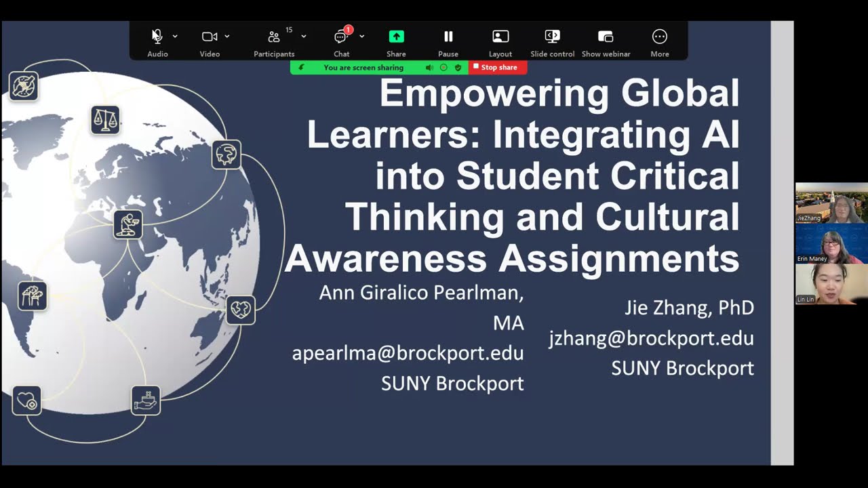The image size is (868, 488).
Task: Click the heart icon at slide bottom left
Action: click(x=26, y=401)
